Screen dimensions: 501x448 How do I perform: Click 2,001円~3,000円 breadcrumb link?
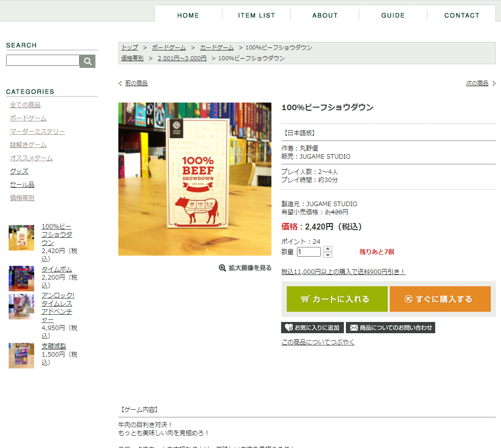(182, 58)
